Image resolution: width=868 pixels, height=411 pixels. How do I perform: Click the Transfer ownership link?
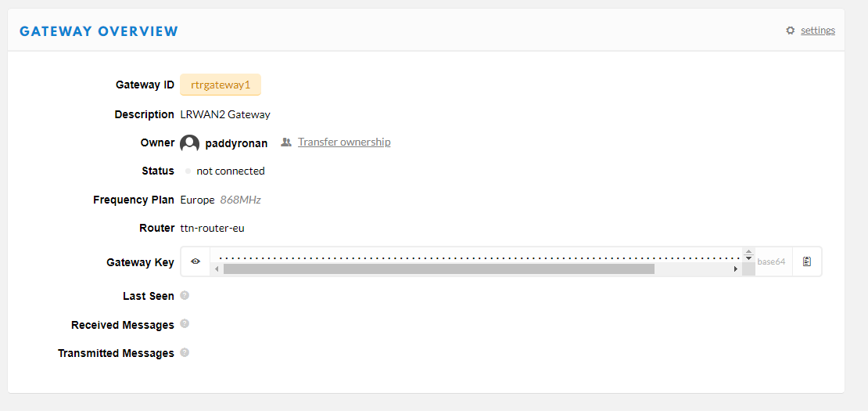344,142
